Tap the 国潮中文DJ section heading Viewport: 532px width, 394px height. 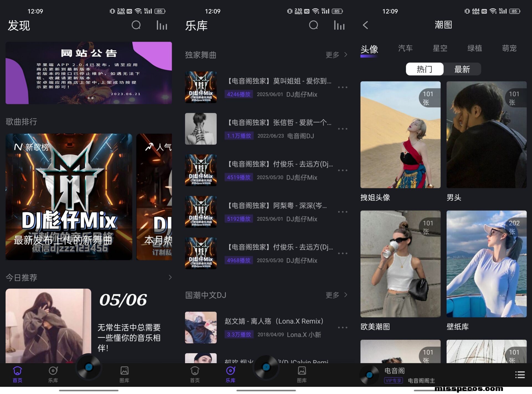(206, 295)
